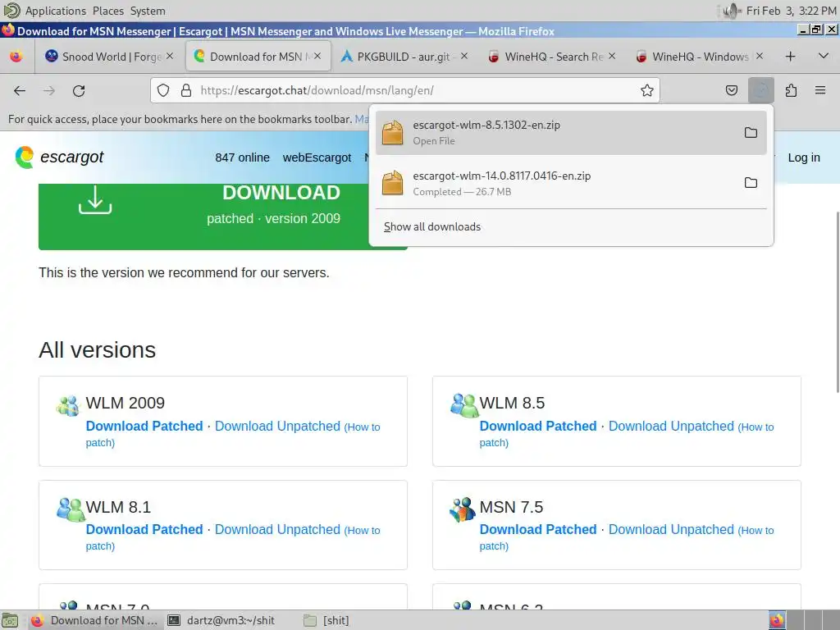Click Download Unpatched for MSN 7.5

[671, 529]
